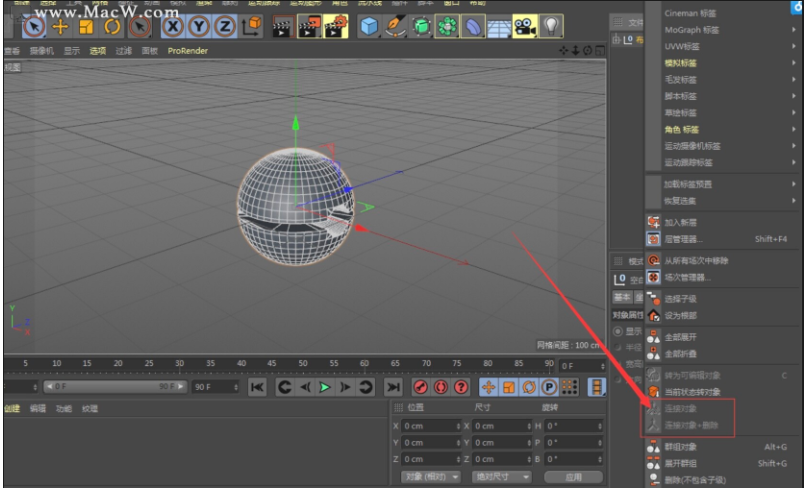Add a camera object
The height and width of the screenshot is (490, 804).
click(525, 26)
